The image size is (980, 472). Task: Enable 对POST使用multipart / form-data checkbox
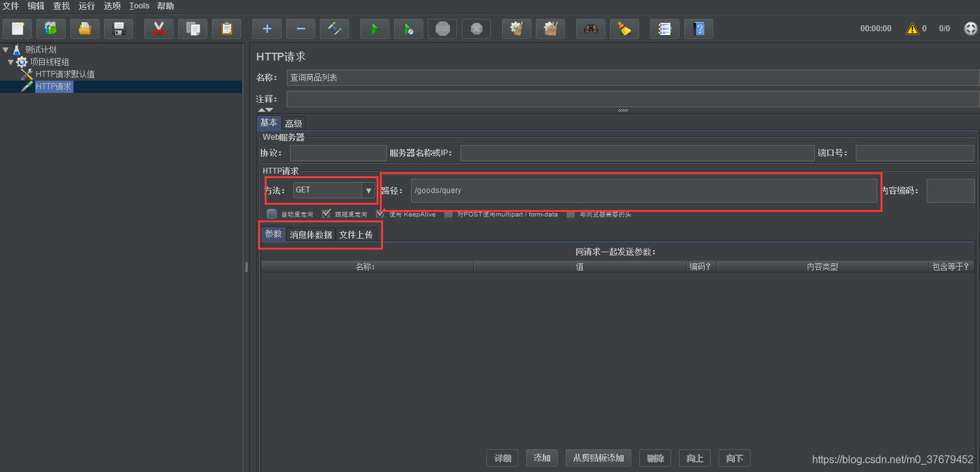[448, 214]
